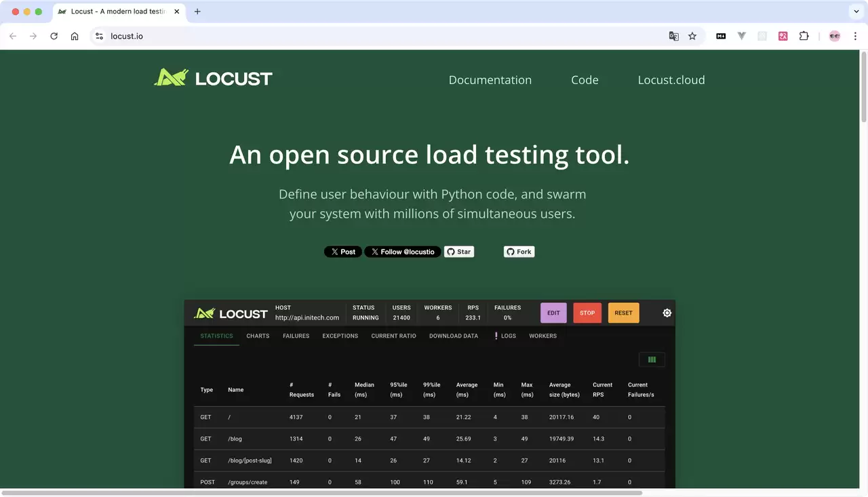Click the X Post button
Viewport: 868px width, 497px height.
(x=343, y=252)
